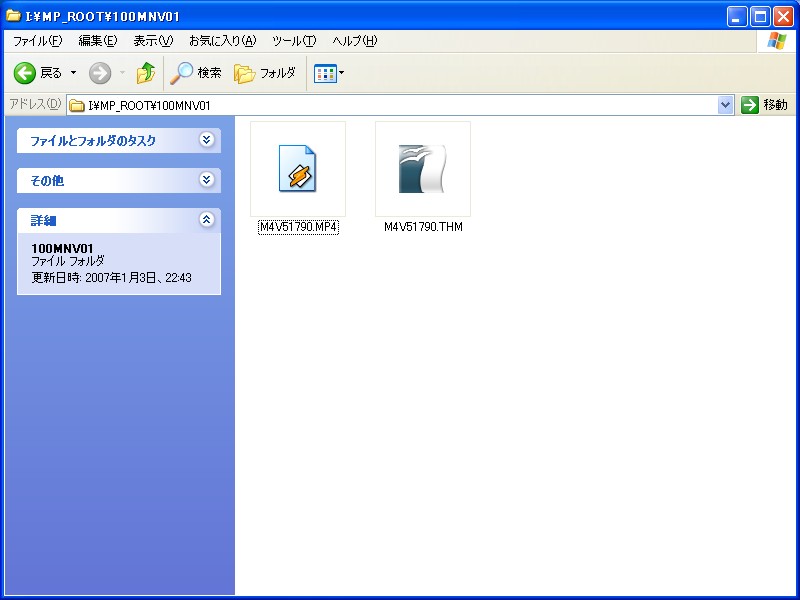Click the folder icon in title bar

coord(13,16)
